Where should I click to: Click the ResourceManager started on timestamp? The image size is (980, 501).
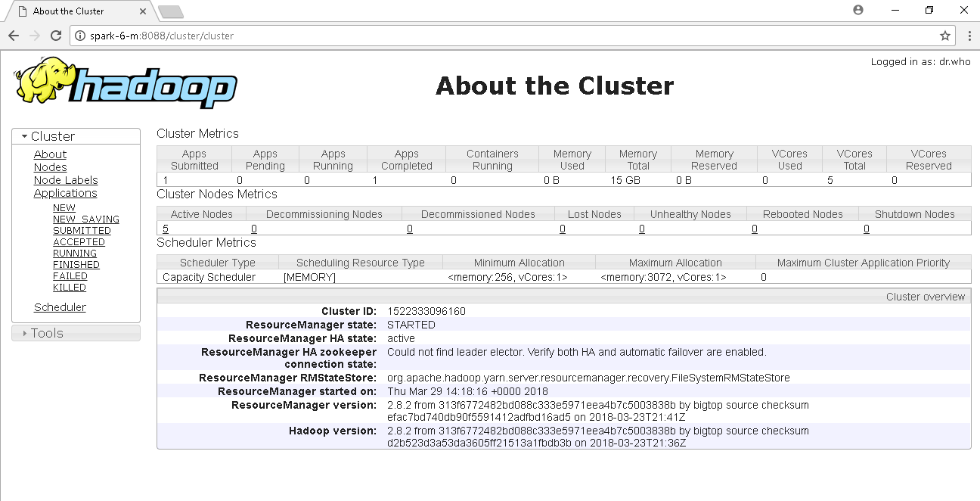[x=467, y=391]
